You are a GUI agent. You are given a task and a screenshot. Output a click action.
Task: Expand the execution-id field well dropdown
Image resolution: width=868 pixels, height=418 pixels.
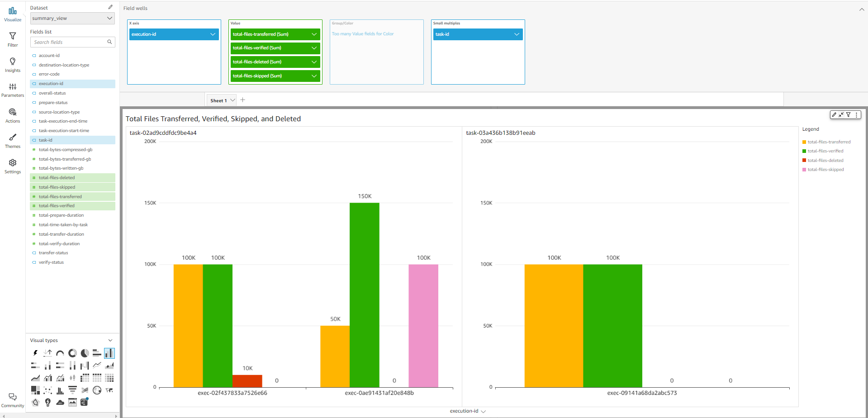213,34
